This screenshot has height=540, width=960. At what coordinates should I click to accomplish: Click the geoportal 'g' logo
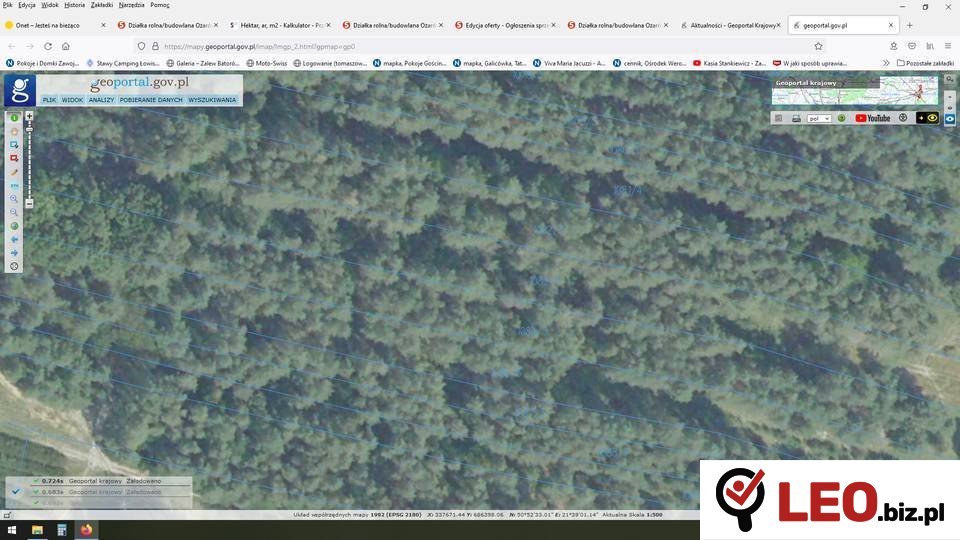(19, 90)
